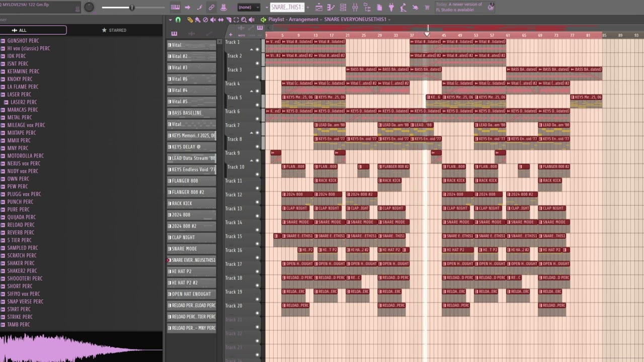Select the CLAP NIGHT pattern in picker

click(x=192, y=237)
